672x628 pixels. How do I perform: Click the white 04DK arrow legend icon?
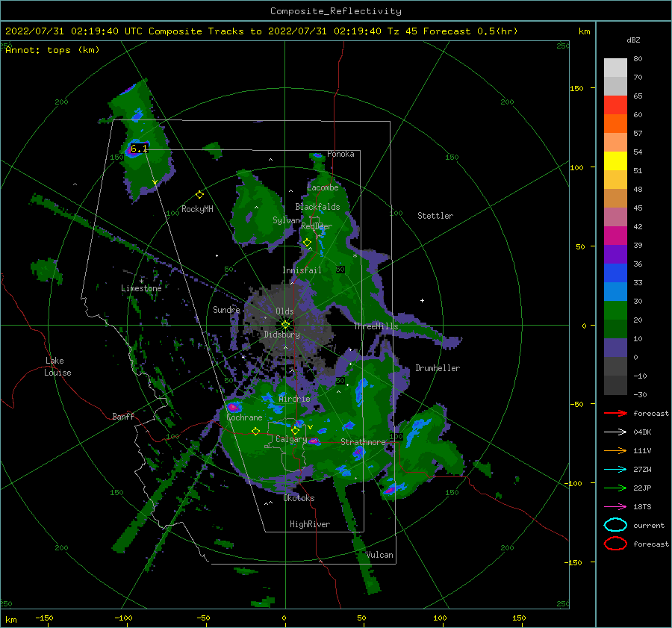point(615,432)
